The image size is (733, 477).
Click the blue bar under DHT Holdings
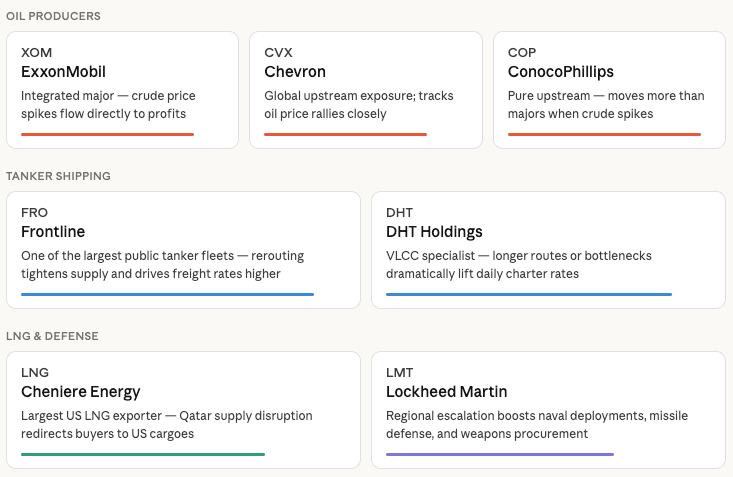(529, 294)
